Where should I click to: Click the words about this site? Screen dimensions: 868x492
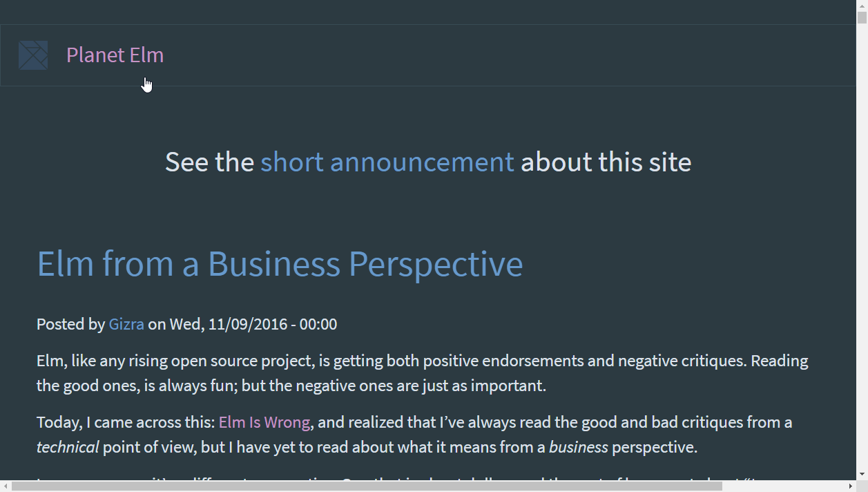(x=606, y=162)
